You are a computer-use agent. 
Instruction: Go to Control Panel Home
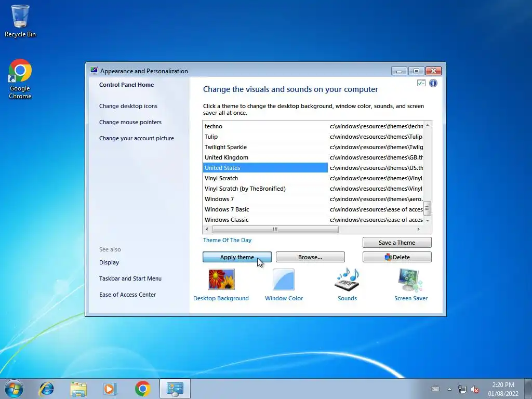tap(127, 85)
